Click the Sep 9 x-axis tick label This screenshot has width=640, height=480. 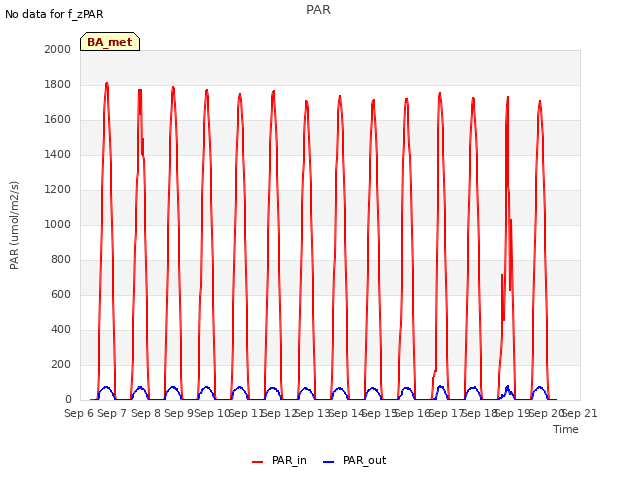[179, 413]
